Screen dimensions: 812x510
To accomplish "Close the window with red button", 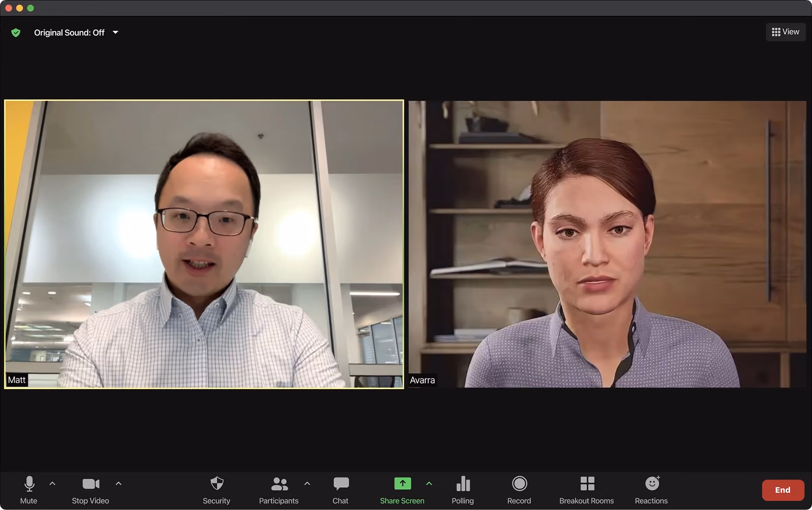I will [x=9, y=8].
